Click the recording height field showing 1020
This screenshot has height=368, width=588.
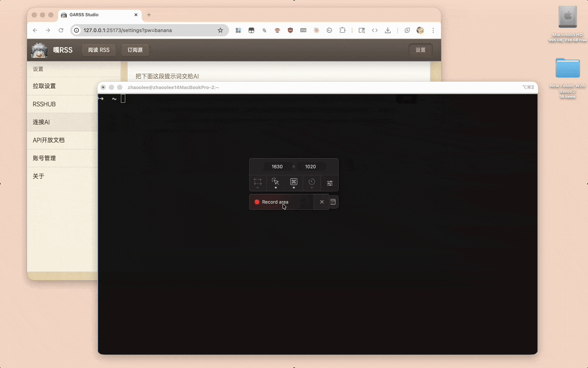point(311,166)
